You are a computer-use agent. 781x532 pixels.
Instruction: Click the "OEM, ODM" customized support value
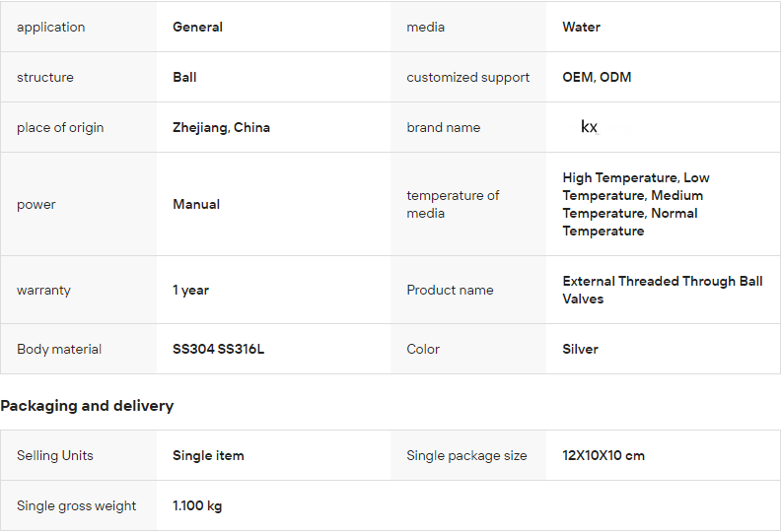click(597, 77)
